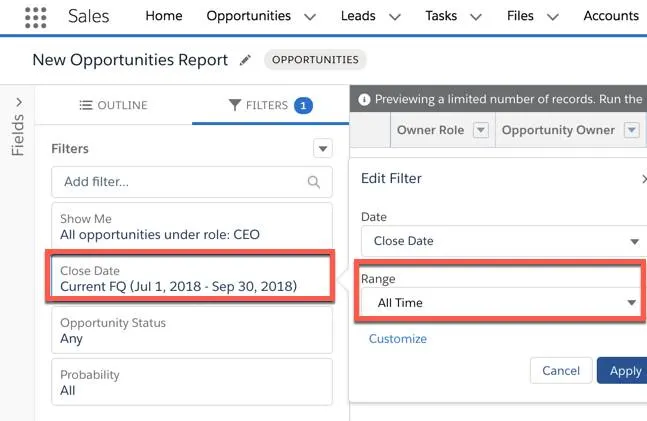
Task: Open the Opportunities nav tab
Action: (x=249, y=16)
